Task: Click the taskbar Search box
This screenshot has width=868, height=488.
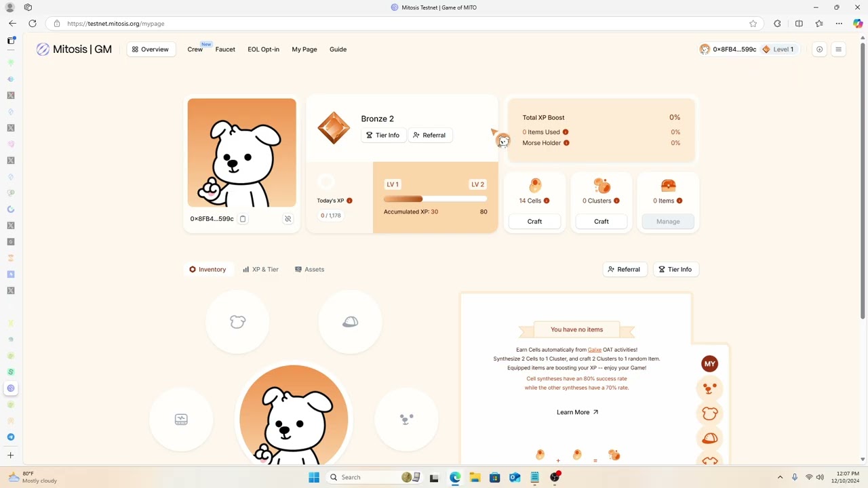Action: pyautogui.click(x=374, y=477)
